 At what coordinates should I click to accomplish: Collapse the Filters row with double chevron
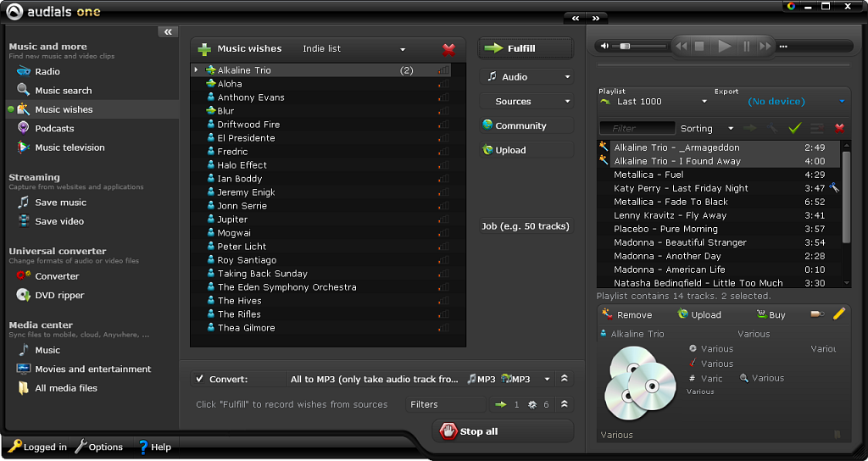564,404
